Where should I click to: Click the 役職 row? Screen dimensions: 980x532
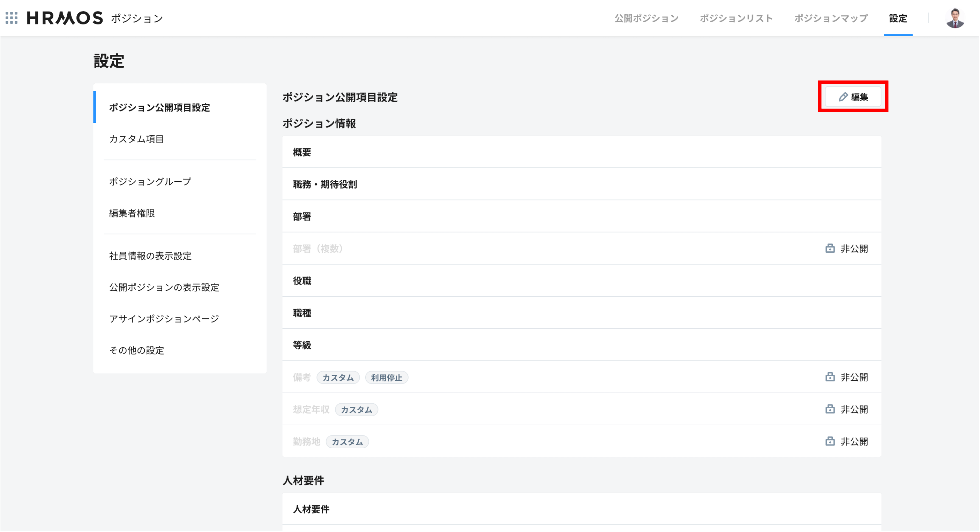click(x=582, y=281)
